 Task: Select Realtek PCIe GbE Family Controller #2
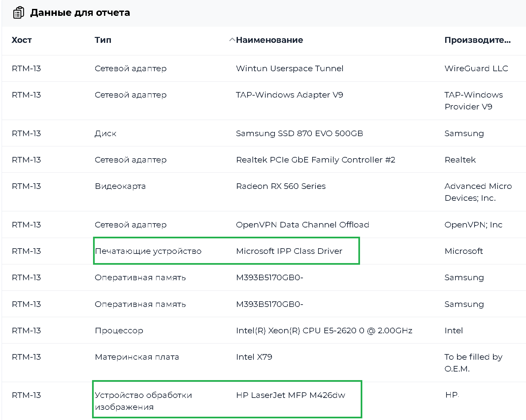click(x=315, y=160)
